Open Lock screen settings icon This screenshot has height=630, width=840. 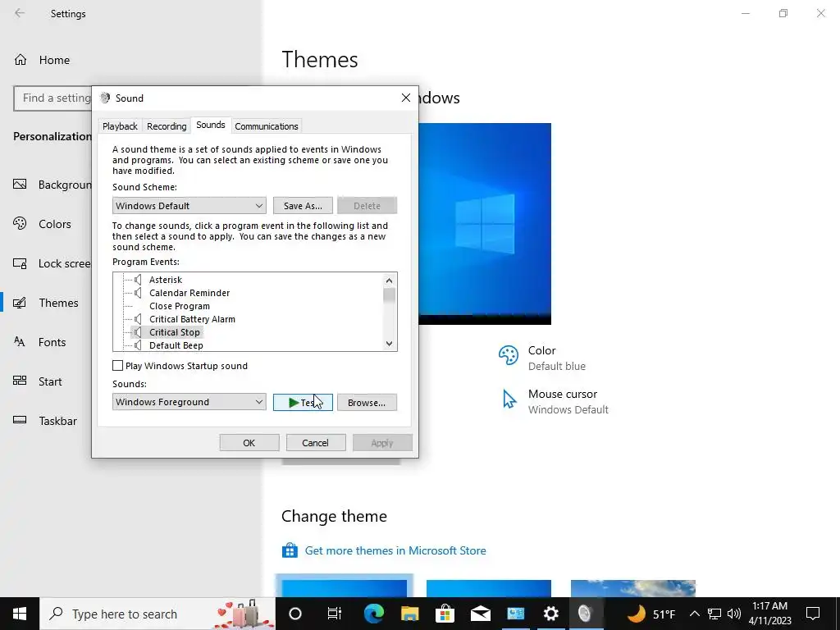point(20,263)
